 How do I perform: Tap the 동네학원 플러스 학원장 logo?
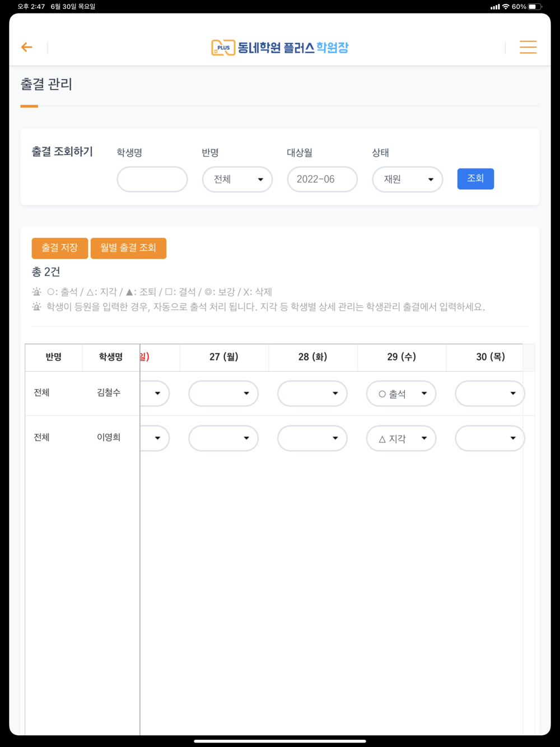tap(279, 48)
